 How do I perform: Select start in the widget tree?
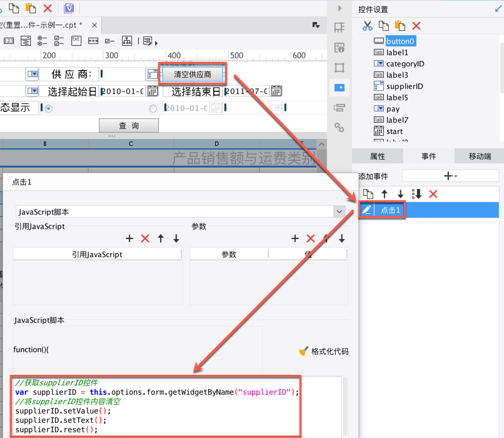tap(395, 131)
